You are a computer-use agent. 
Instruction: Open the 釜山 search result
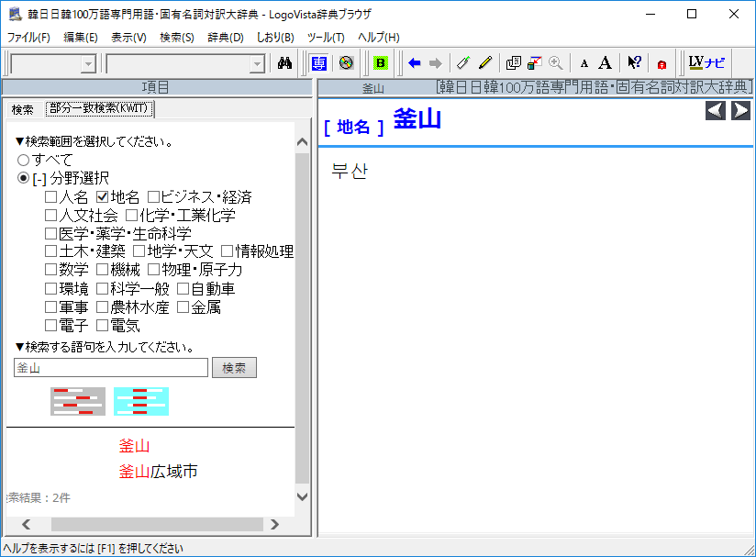click(134, 446)
